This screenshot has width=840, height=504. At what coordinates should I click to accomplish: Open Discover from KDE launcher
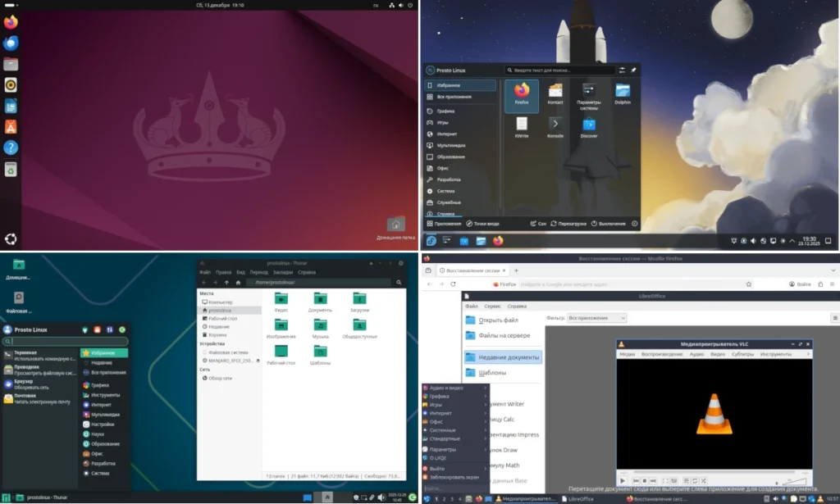[589, 128]
